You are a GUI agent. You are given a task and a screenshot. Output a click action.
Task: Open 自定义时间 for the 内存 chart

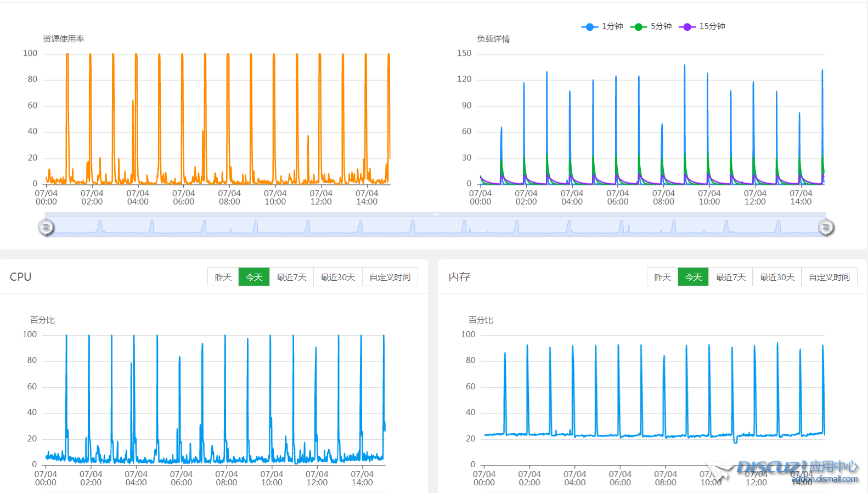[829, 277]
